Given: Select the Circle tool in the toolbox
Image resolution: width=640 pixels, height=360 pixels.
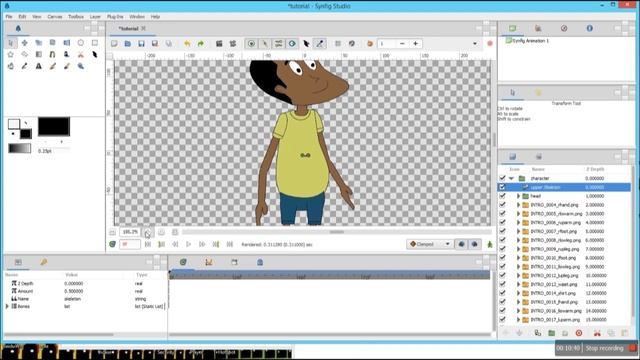Looking at the screenshot, I should click(x=80, y=43).
